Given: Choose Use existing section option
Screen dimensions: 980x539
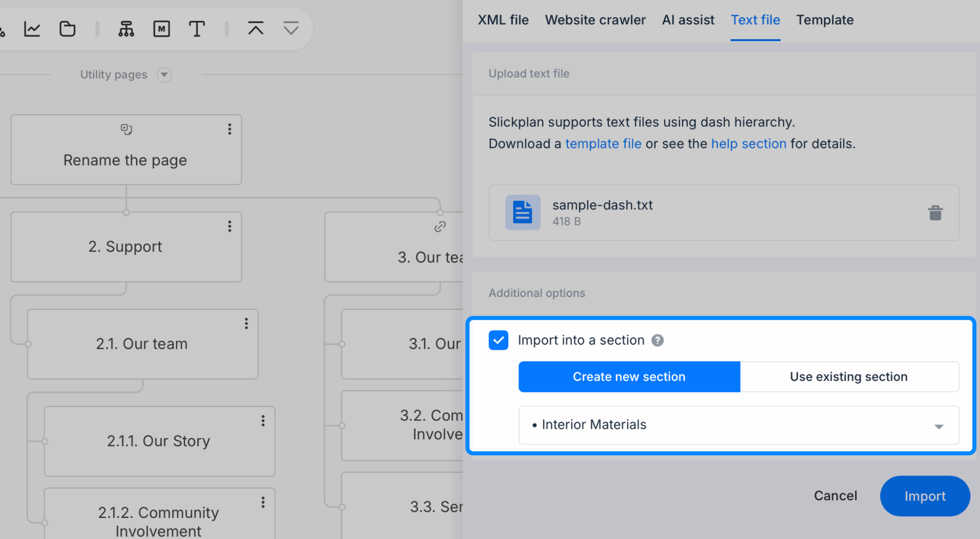Looking at the screenshot, I should coord(849,377).
